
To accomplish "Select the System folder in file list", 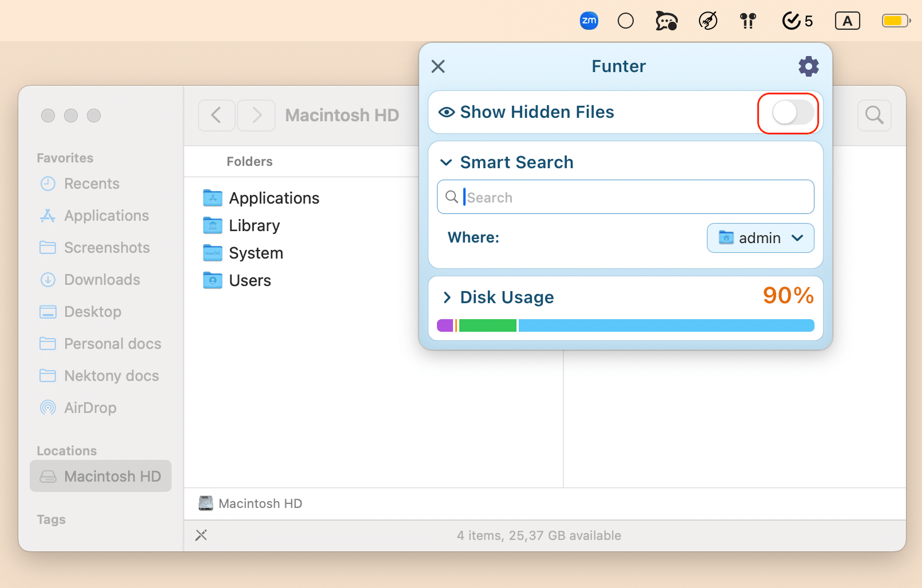I will click(x=256, y=253).
